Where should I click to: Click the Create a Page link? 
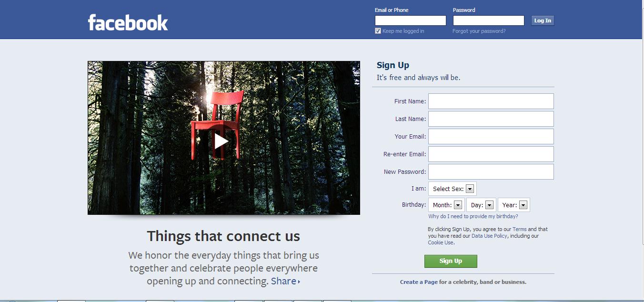pyautogui.click(x=419, y=282)
